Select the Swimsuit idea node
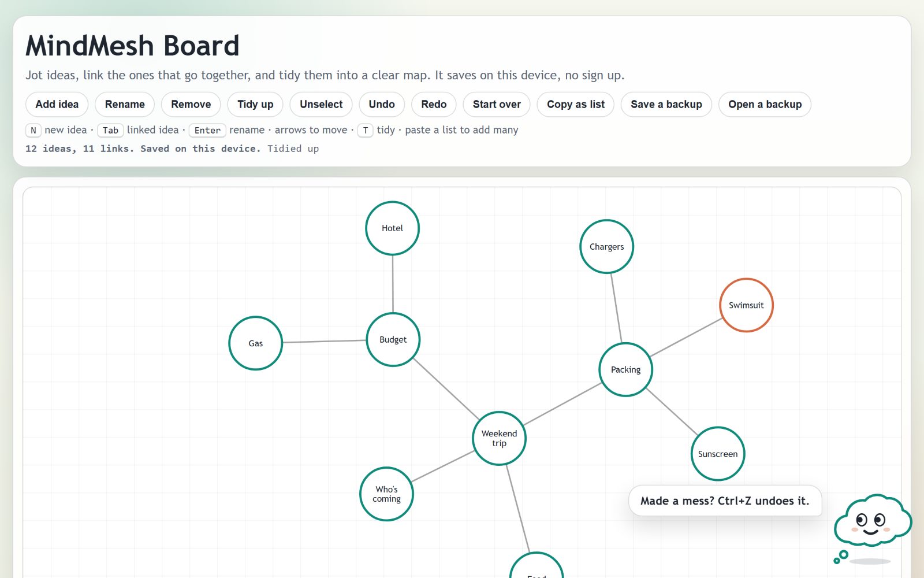The width and height of the screenshot is (924, 578). pos(746,305)
